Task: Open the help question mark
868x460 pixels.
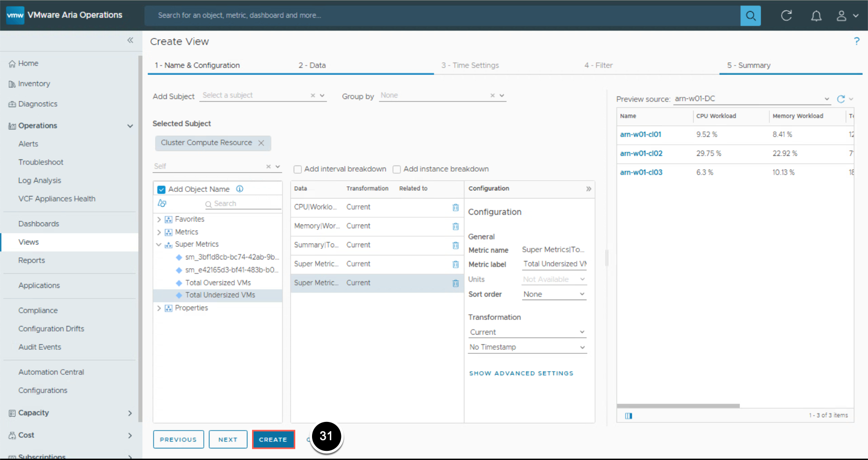Action: pyautogui.click(x=856, y=41)
